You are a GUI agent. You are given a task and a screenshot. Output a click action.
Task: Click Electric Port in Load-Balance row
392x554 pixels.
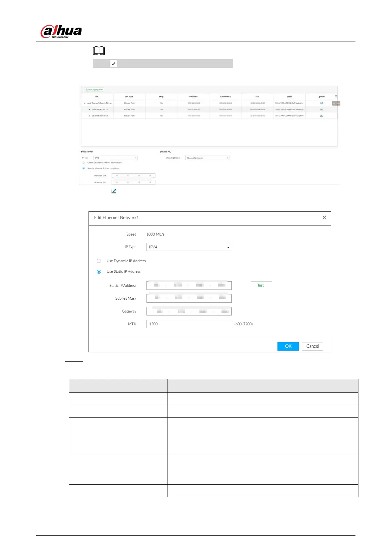click(129, 103)
